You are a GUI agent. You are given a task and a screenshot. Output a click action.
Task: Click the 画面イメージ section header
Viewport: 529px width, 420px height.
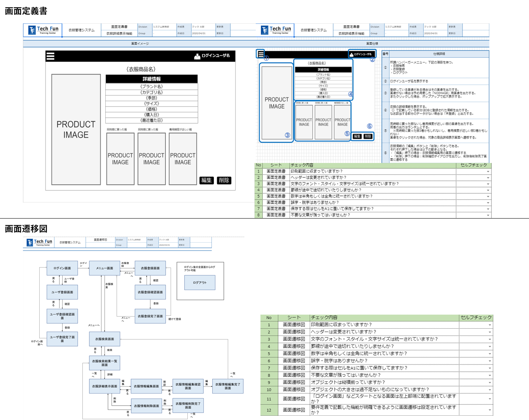tap(140, 44)
